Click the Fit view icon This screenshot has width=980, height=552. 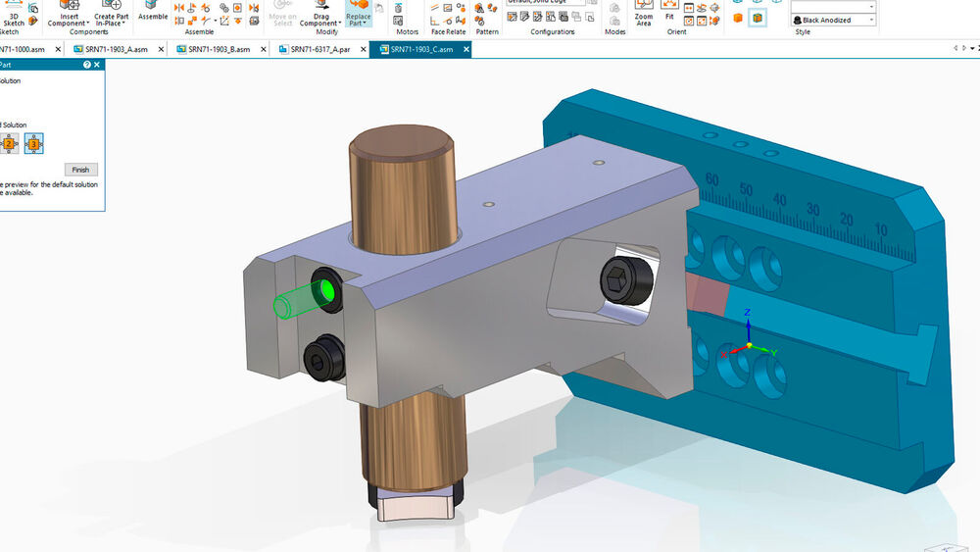point(669,12)
